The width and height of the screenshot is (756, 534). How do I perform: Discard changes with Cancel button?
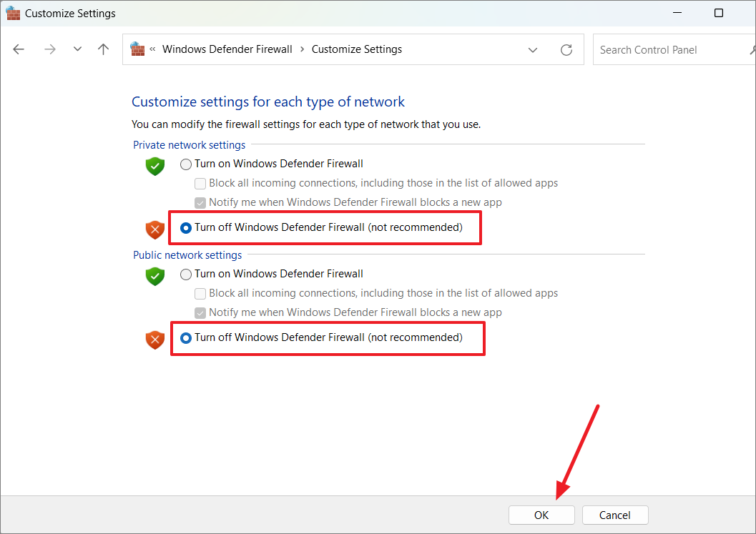(x=614, y=515)
